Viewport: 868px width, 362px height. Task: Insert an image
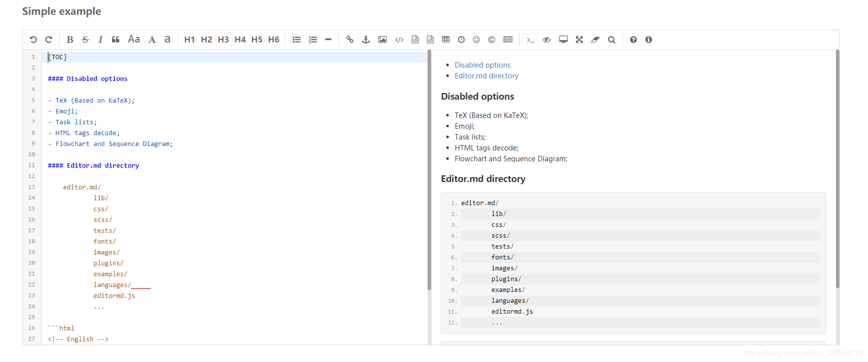[x=382, y=39]
